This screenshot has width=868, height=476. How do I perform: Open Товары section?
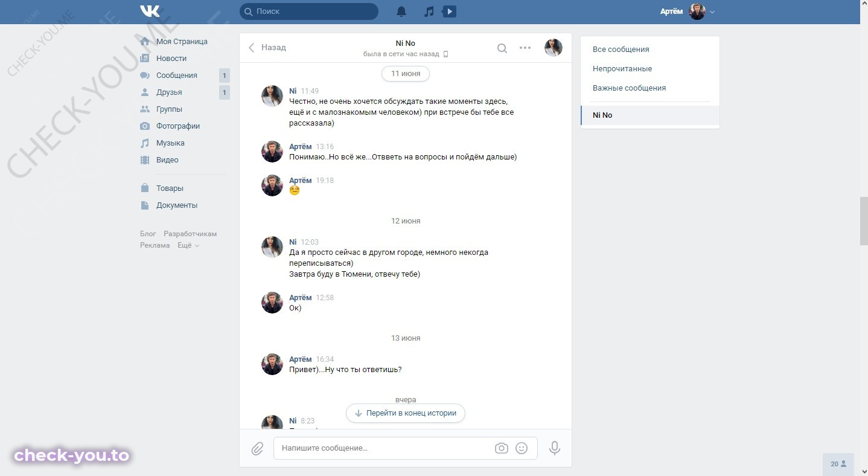click(x=170, y=188)
